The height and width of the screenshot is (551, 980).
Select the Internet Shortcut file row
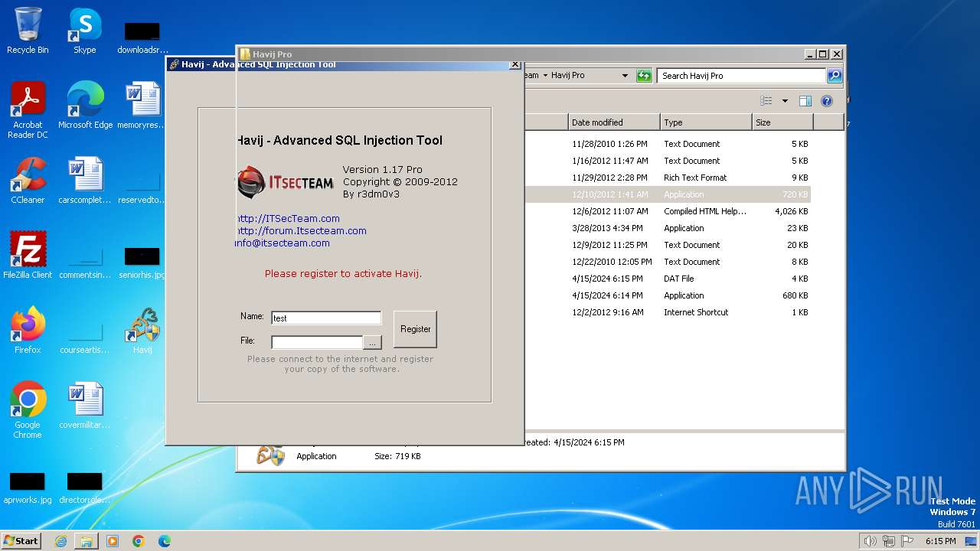pos(668,312)
